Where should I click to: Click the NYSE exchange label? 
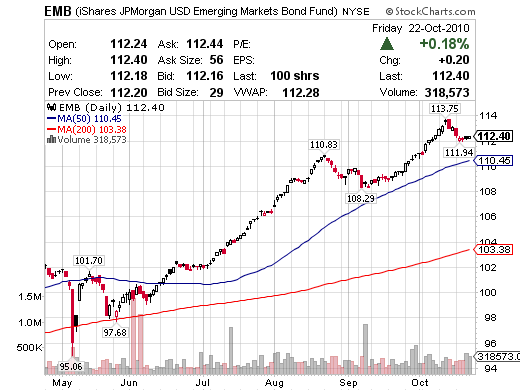point(356,12)
